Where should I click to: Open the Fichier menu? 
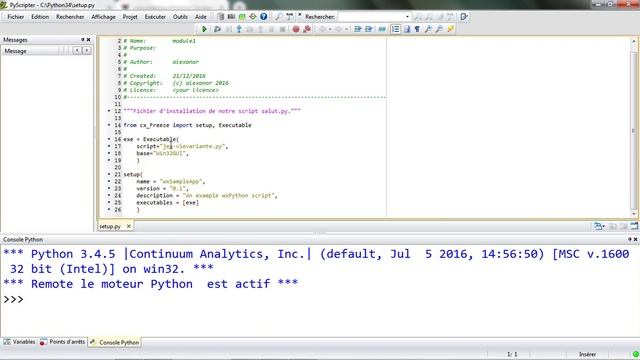click(16, 17)
